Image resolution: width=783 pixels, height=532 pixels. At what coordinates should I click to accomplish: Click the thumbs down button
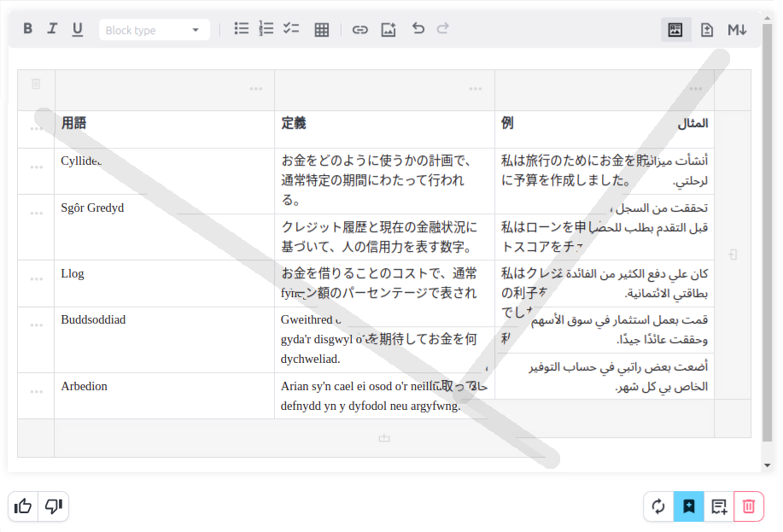point(54,506)
